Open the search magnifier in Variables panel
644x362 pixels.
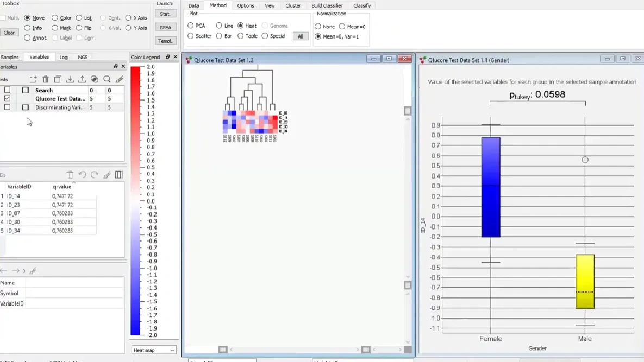tap(107, 79)
